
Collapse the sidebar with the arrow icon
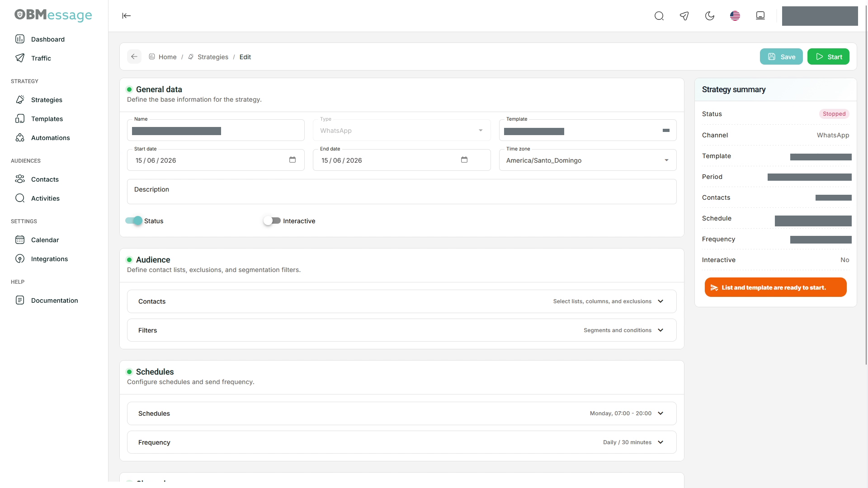pos(127,16)
